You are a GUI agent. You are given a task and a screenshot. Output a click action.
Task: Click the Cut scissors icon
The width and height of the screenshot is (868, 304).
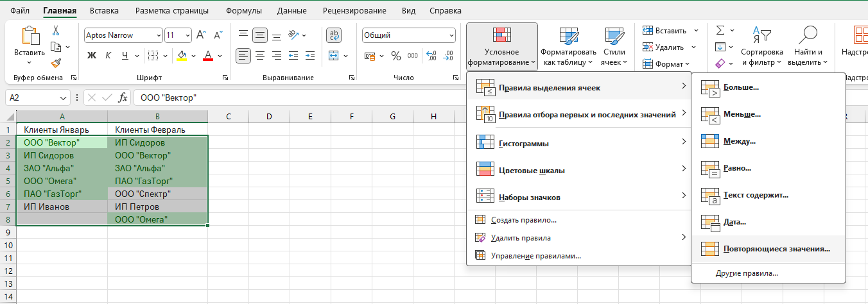tap(56, 30)
